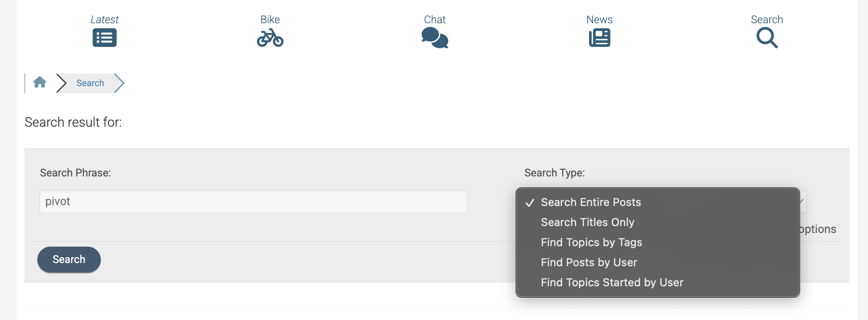The image size is (868, 320).
Task: Click the blue breadcrumb arrow after Search
Action: (119, 83)
